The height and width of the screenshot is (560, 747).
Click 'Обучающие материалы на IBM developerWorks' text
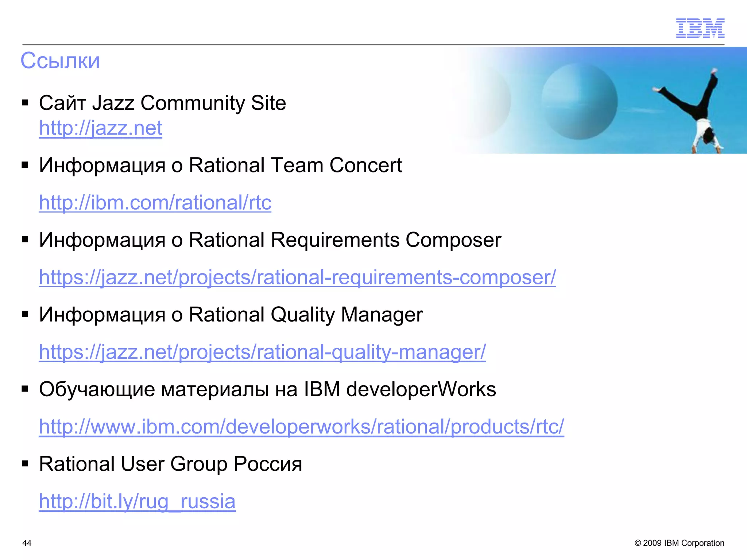coord(267,389)
